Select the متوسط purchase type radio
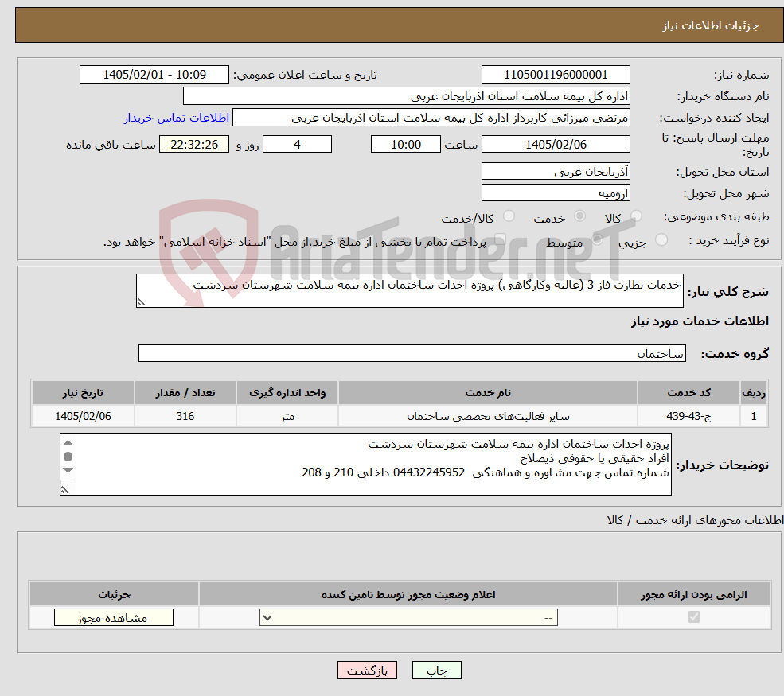Viewport: 784px width, 696px height. coord(597,239)
